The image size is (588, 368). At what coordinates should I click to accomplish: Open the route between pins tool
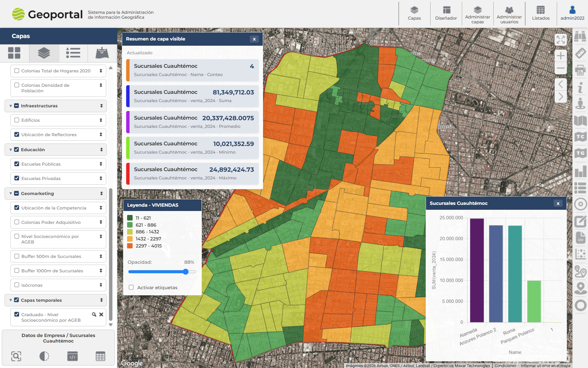pyautogui.click(x=580, y=271)
